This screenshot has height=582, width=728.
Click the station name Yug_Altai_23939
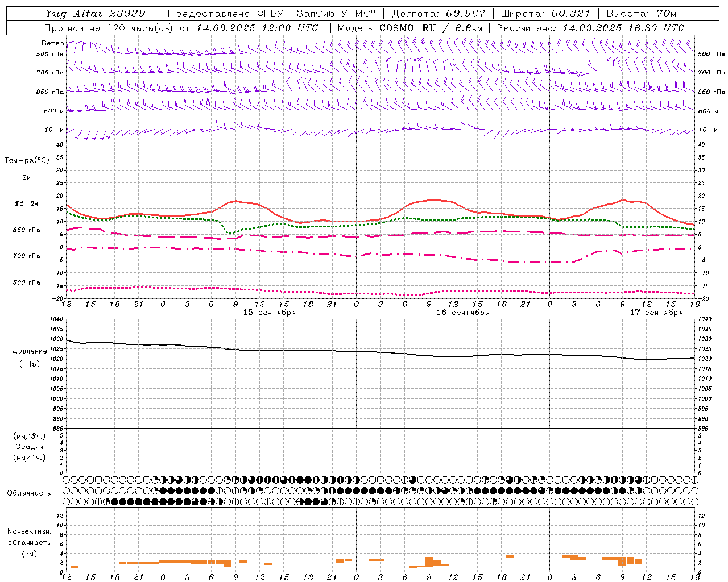[94, 14]
